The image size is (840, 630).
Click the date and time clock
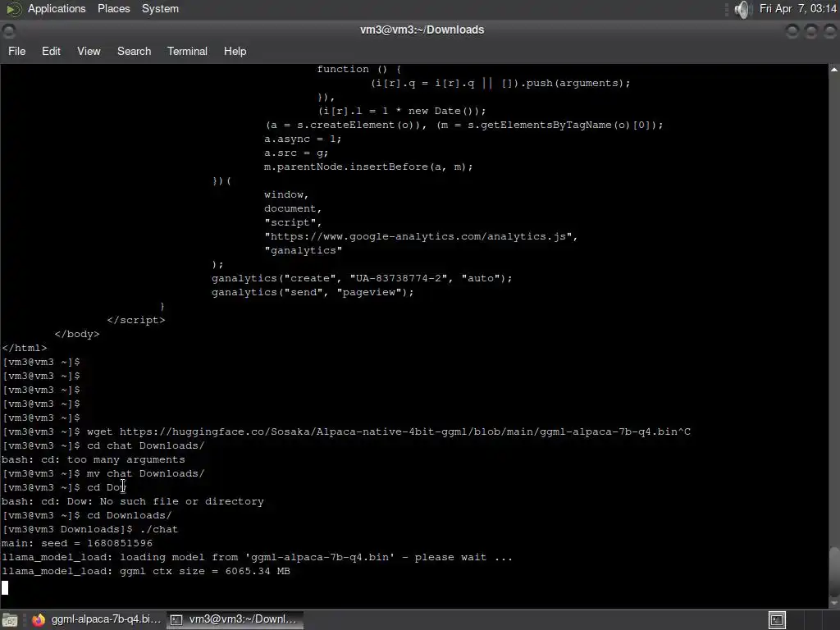click(797, 8)
